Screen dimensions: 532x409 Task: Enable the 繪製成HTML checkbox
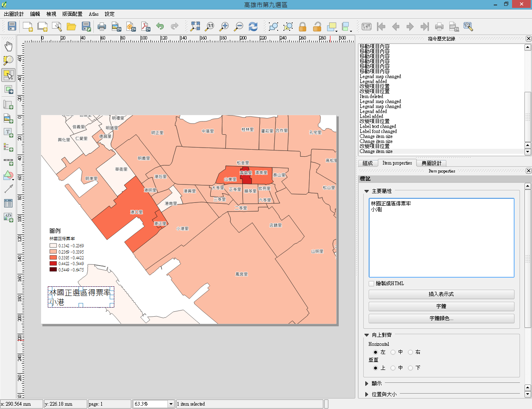[x=372, y=283]
